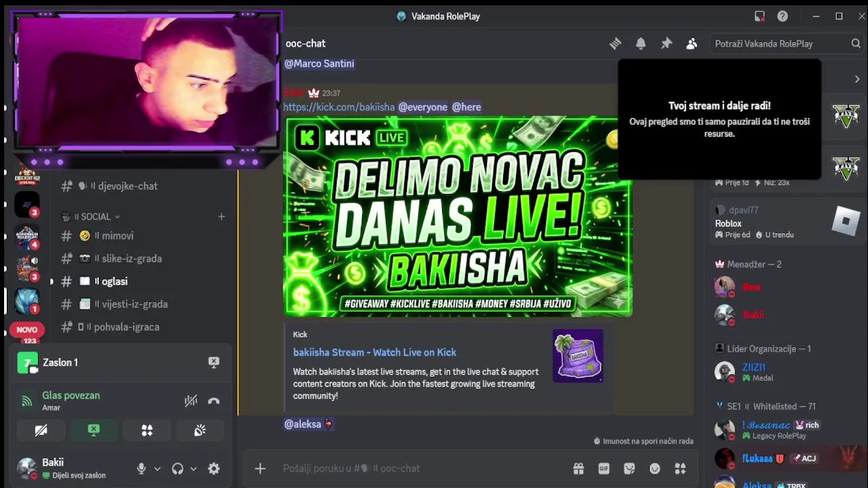This screenshot has width=868, height=488.
Task: Click the @aleksa mention
Action: [309, 424]
